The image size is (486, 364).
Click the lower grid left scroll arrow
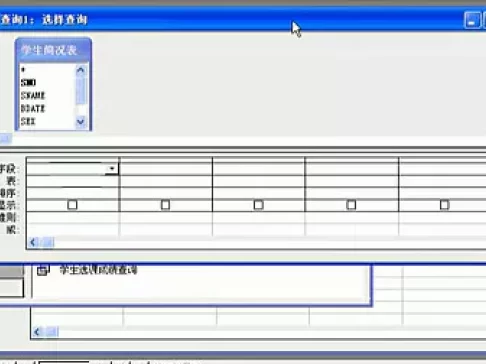37,332
